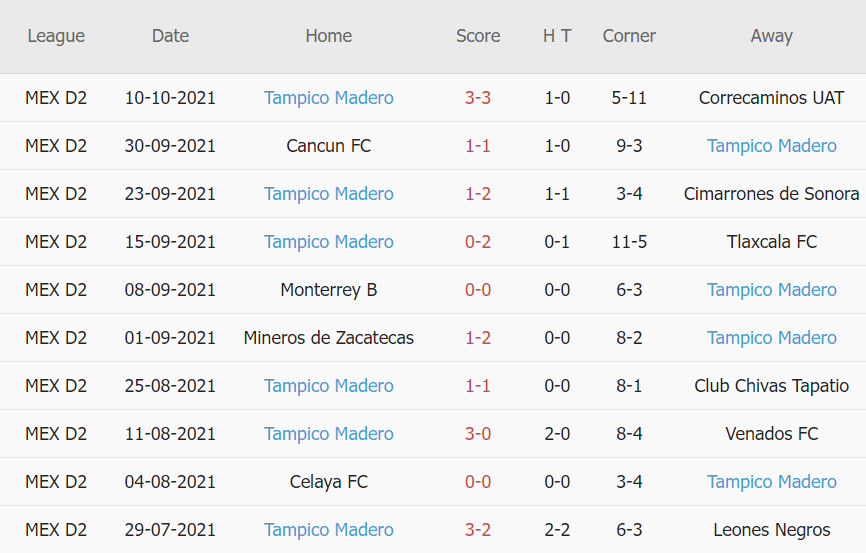Open Tampico Madero link in 10-10-2021 row
The image size is (866, 553).
point(328,98)
